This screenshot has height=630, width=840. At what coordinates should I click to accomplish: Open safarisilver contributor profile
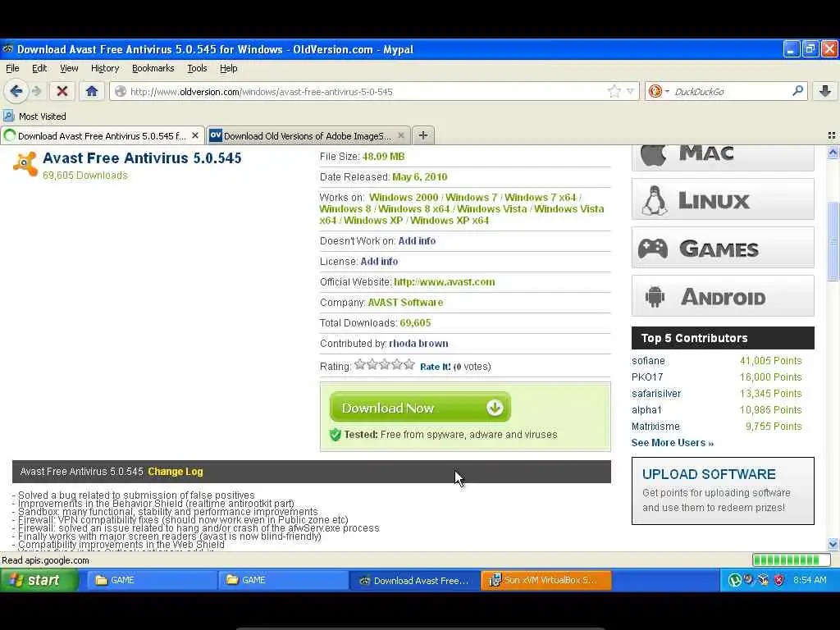point(656,393)
